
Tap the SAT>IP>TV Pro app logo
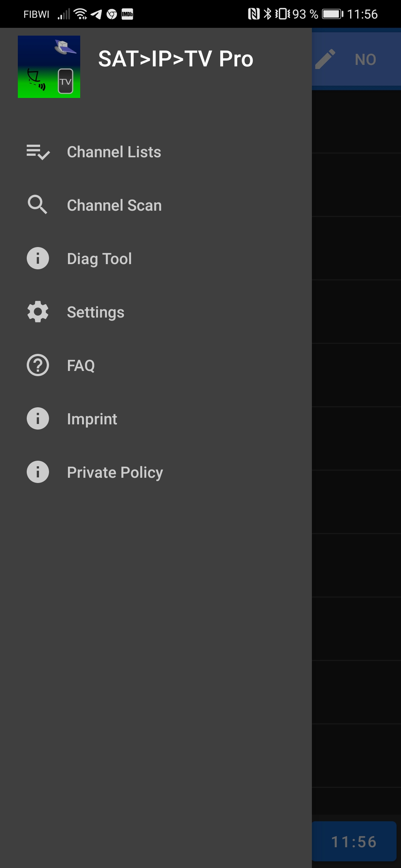tap(49, 67)
